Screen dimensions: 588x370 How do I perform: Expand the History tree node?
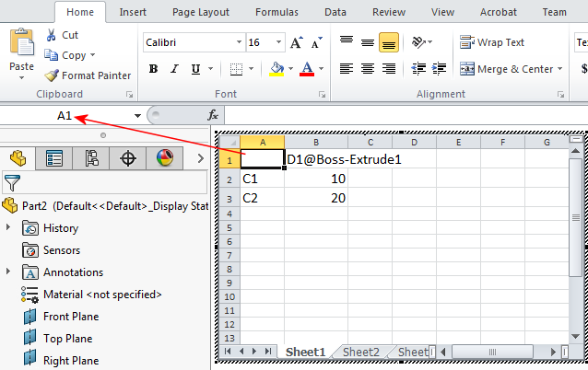click(x=8, y=227)
